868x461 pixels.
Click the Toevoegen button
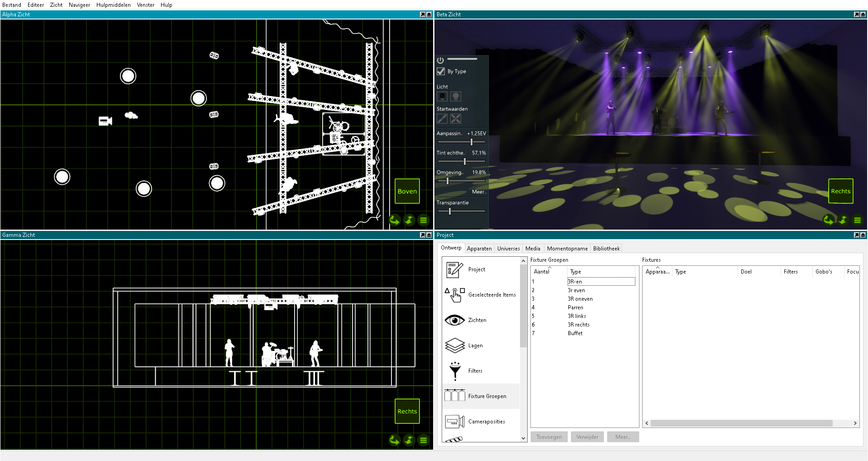click(548, 437)
